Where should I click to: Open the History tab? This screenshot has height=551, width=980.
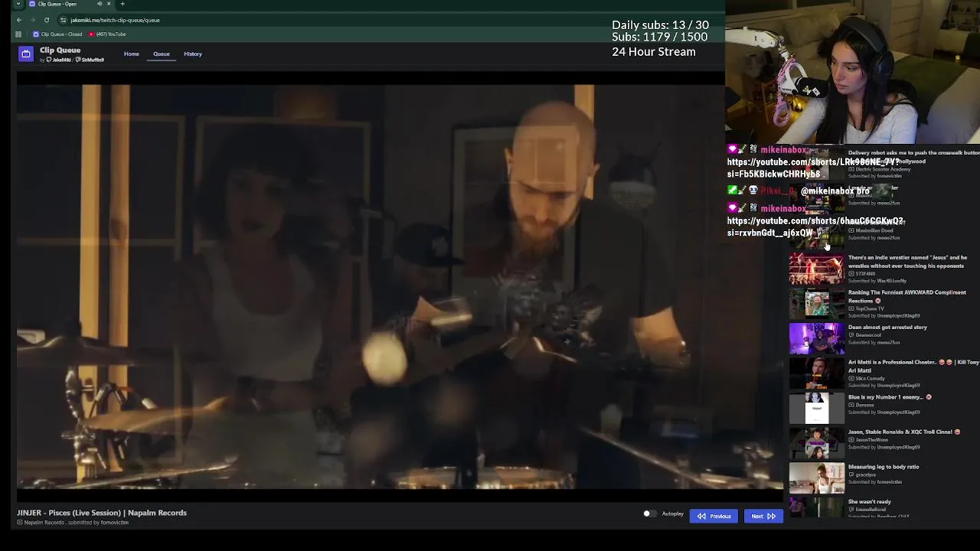(x=193, y=54)
